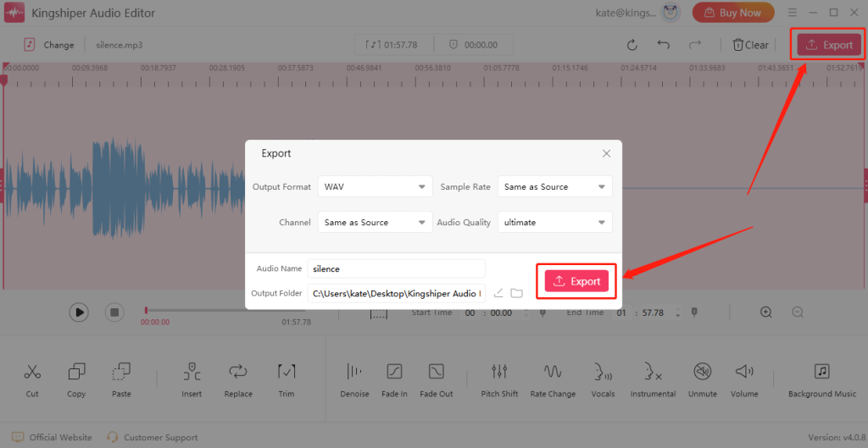This screenshot has width=868, height=448.
Task: Open the hamburger main menu
Action: point(793,12)
